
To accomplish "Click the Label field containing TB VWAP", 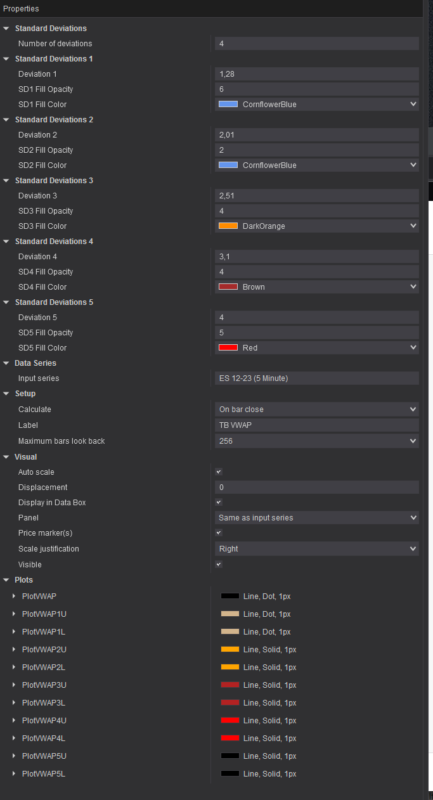I will tap(317, 425).
